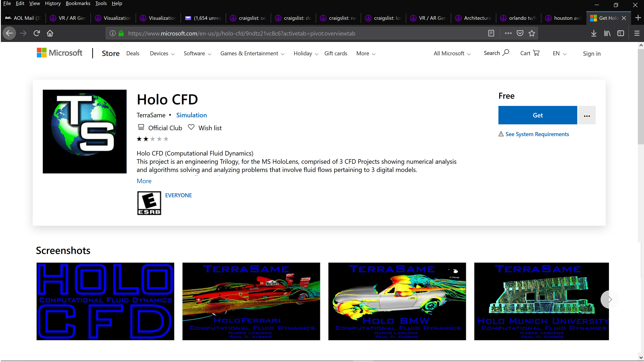Open the downloads arrow icon

(x=594, y=33)
